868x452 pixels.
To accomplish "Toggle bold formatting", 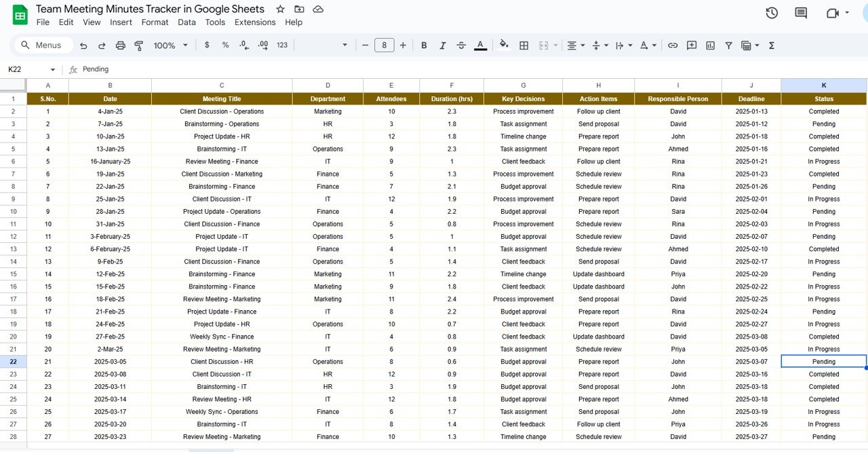I will tap(424, 45).
